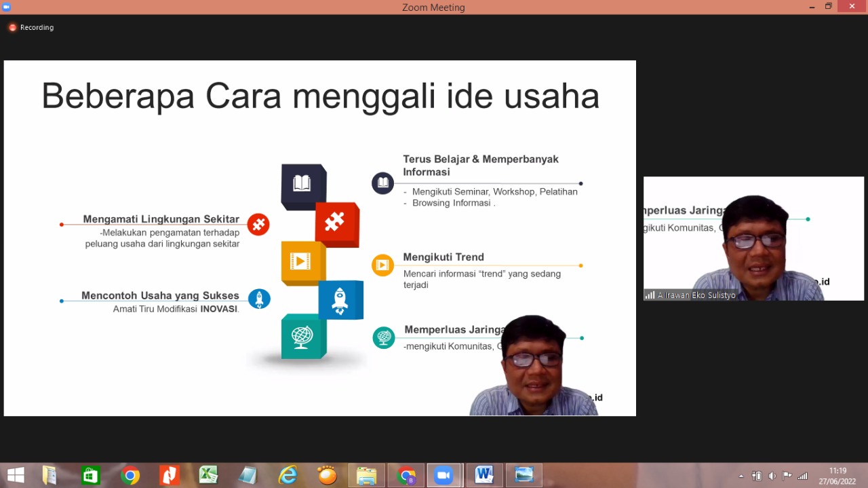Select the A Irawan Eko Sulistyo video thumbnail
Screen dimensions: 868x488
pyautogui.click(x=753, y=238)
